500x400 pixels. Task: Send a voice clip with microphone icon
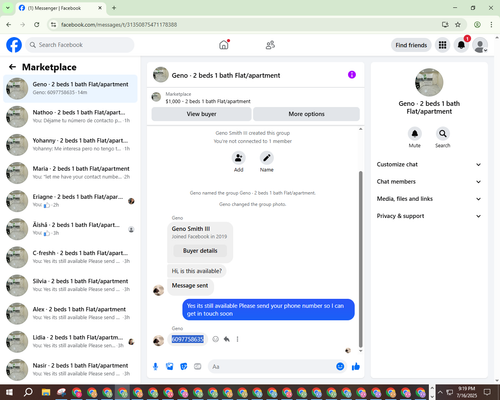point(155,367)
